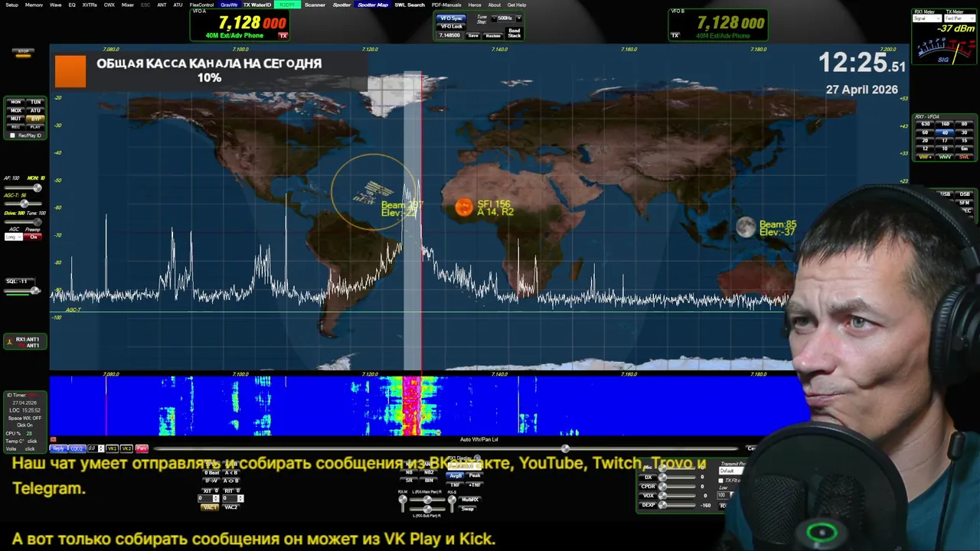Click the Band Stack button
The image size is (980, 551).
pos(514,33)
